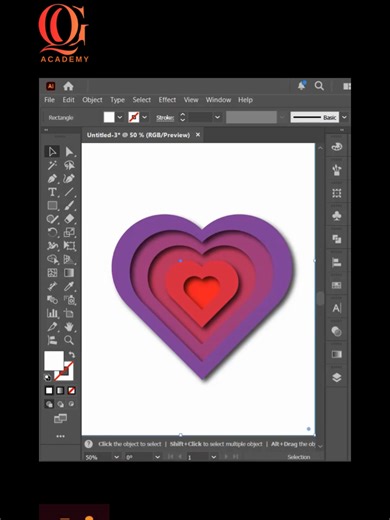The image size is (390, 520).
Task: Select the Line Segment tool
Action: (69, 192)
